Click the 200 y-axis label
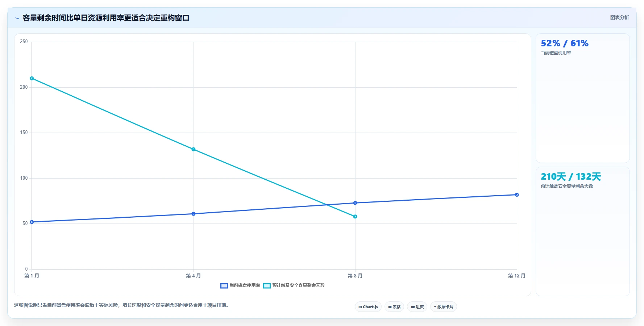This screenshot has width=644, height=326. tap(24, 87)
